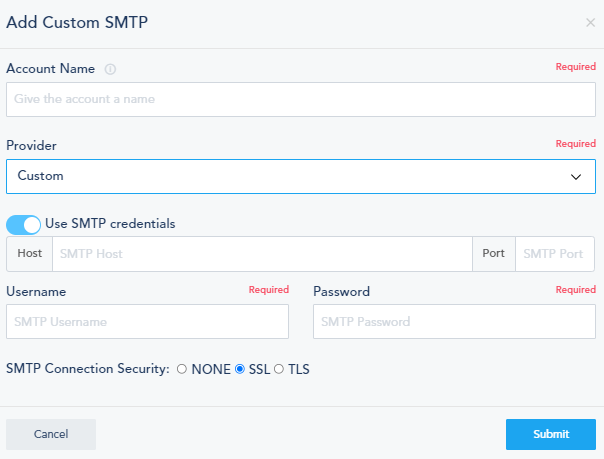Click the Port label addon
Viewport: 604px width, 459px height.
(x=493, y=254)
